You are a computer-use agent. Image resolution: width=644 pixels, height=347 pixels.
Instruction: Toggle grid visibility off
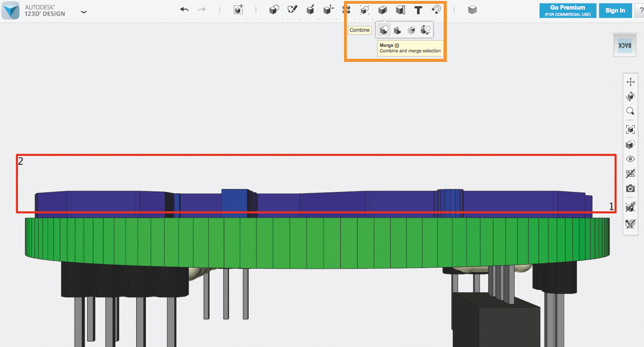pos(630,173)
